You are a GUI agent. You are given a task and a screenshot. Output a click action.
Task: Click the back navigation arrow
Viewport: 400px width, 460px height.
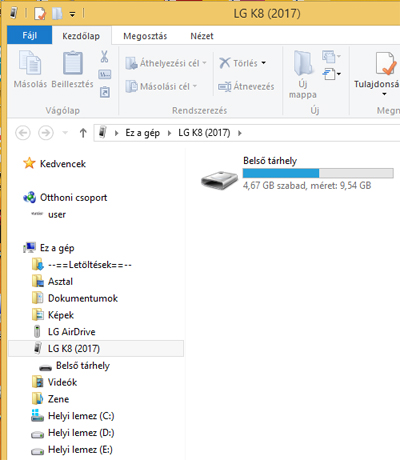click(x=23, y=133)
